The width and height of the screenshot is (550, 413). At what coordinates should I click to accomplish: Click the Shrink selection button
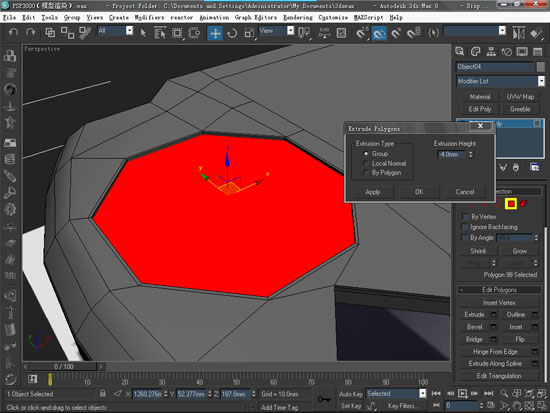pos(478,251)
